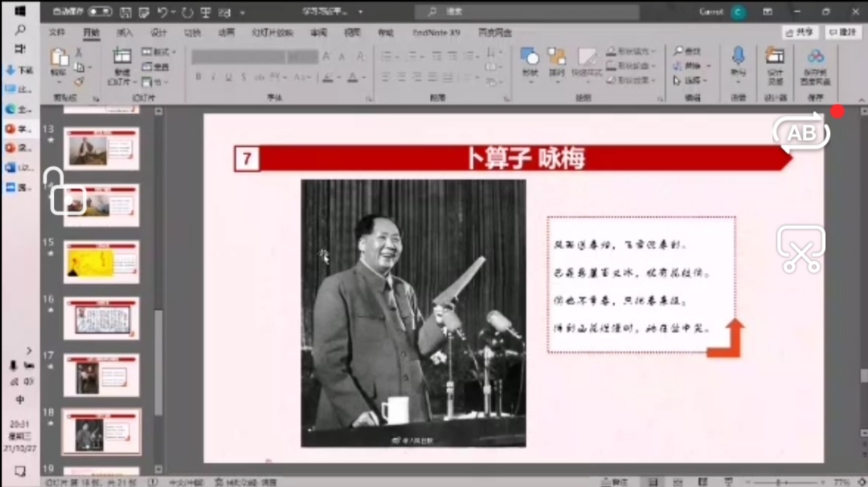Image resolution: width=868 pixels, height=487 pixels.
Task: Select slide 16 thumbnail
Action: click(x=101, y=319)
